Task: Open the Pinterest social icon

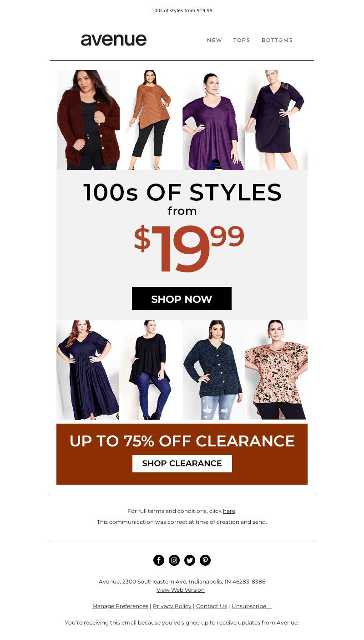Action: pos(205,560)
